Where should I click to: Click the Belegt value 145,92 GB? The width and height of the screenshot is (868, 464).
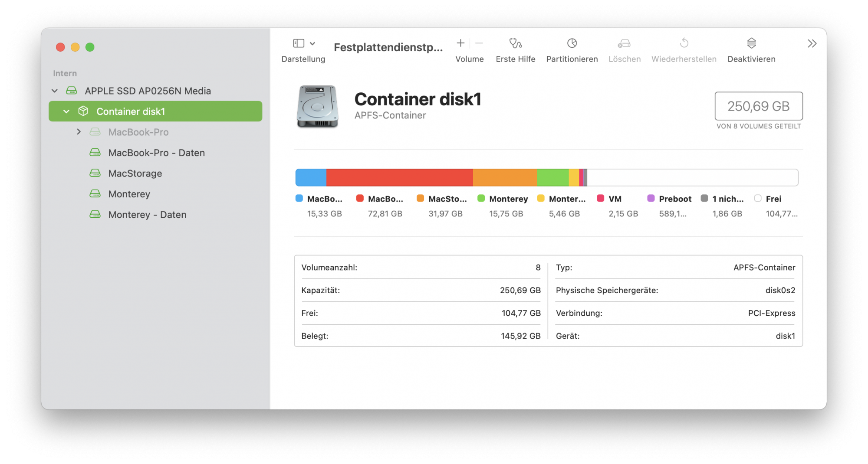[521, 336]
